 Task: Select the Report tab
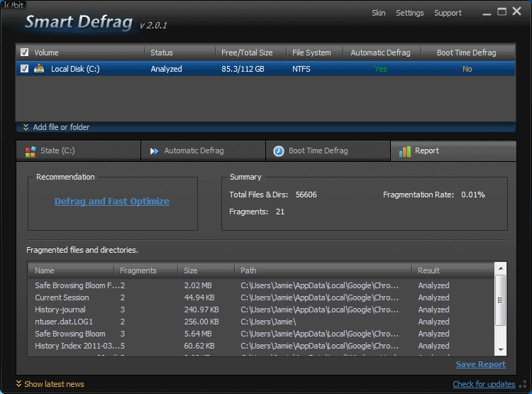click(453, 151)
